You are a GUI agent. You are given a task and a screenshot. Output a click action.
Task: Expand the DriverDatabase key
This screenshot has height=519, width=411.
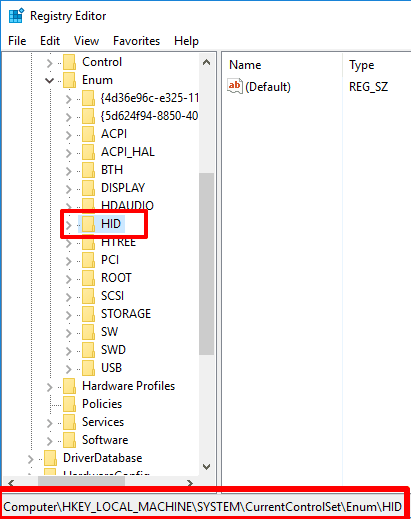pos(31,458)
